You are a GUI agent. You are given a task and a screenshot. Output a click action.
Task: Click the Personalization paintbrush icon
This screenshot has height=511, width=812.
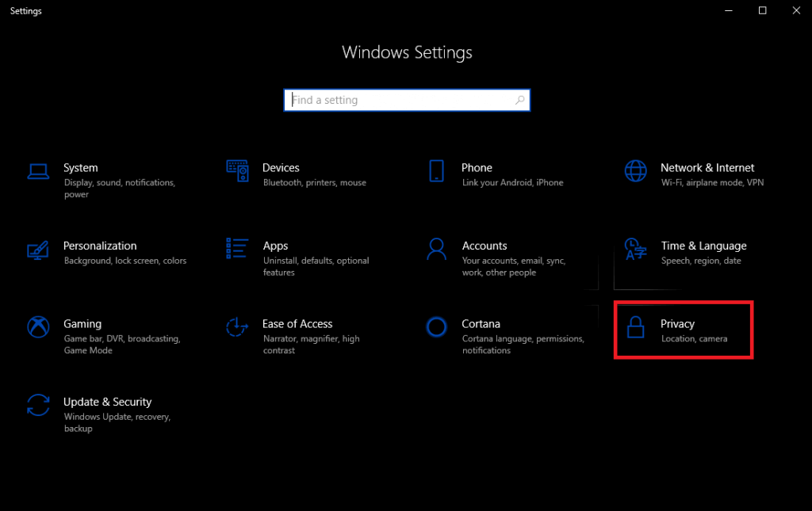click(38, 250)
